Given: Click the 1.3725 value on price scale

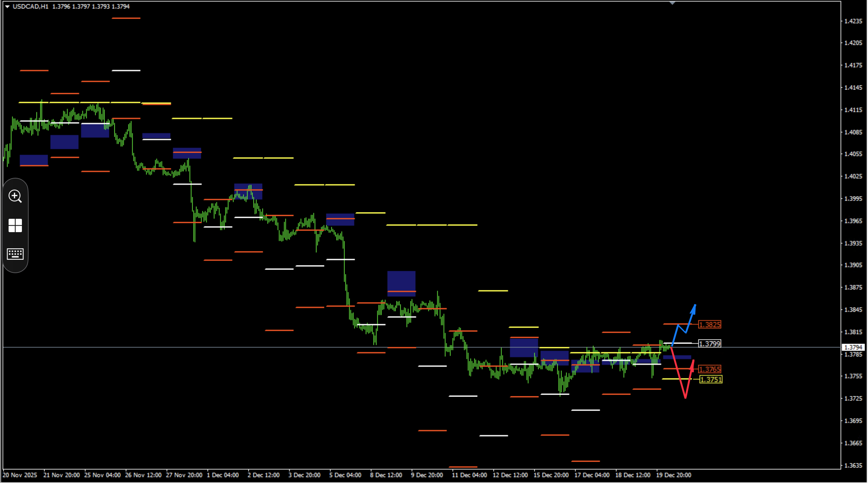Looking at the screenshot, I should click(853, 399).
